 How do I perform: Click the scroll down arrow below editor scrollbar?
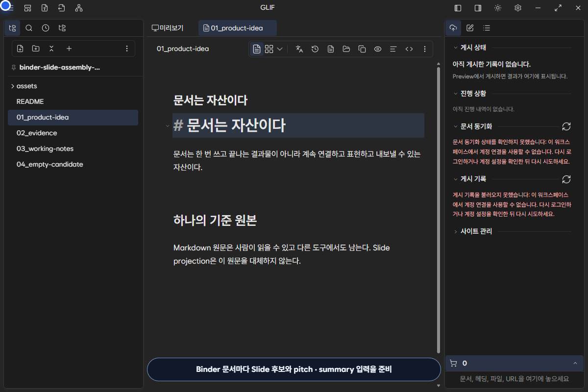coord(439,386)
